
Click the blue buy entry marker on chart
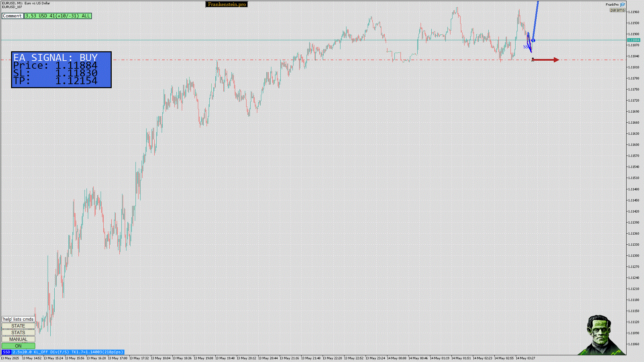pos(533,41)
